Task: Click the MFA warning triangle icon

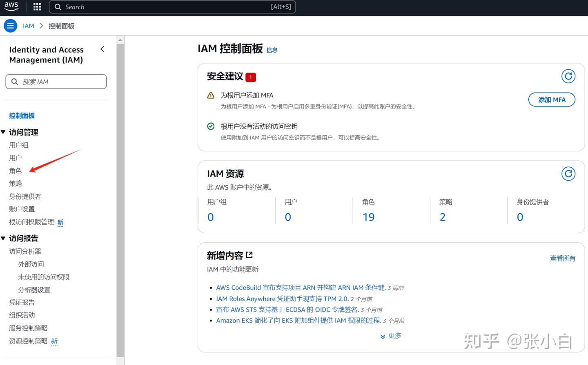Action: [x=211, y=95]
